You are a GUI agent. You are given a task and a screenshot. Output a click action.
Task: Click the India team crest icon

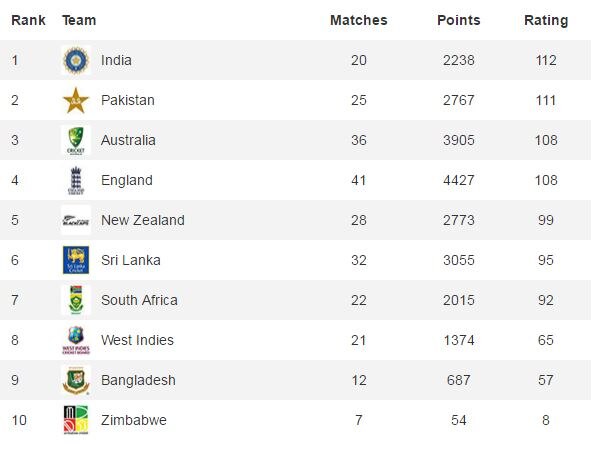tap(76, 60)
